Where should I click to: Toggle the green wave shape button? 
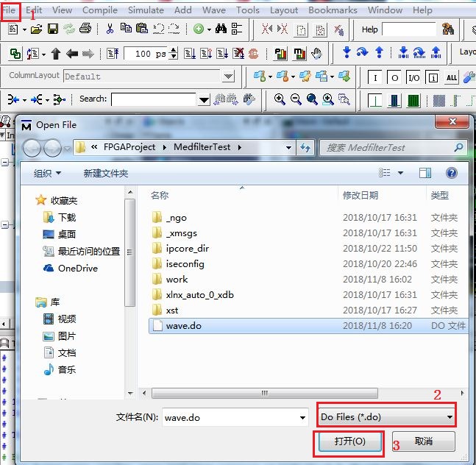click(x=413, y=101)
